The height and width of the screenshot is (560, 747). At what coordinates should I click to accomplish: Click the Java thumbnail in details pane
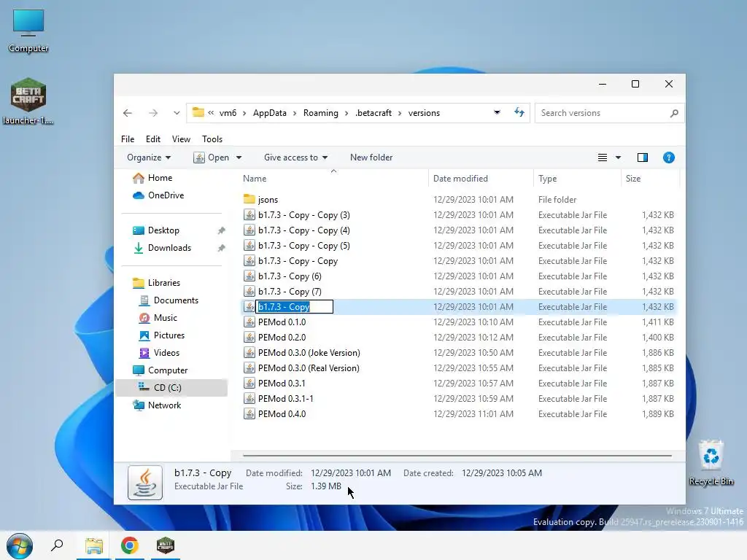point(145,483)
